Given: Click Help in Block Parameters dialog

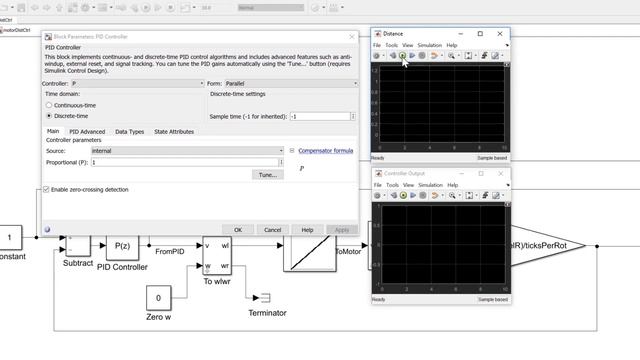Looking at the screenshot, I should point(307,230).
